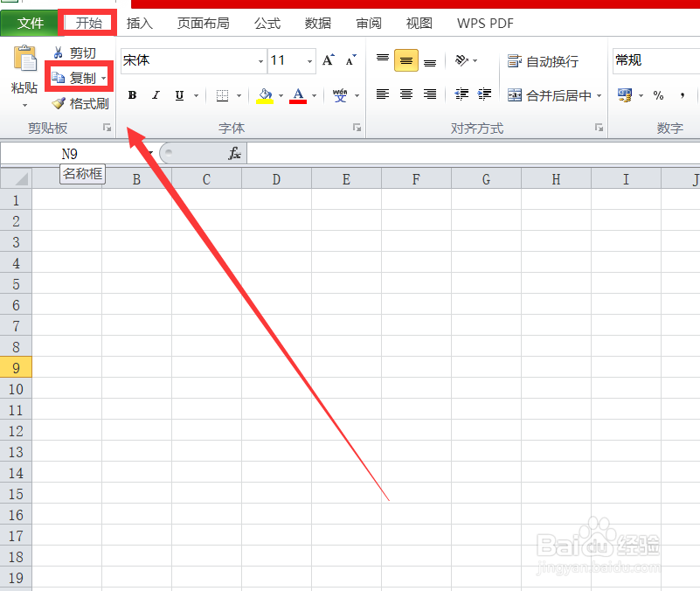Open the font size 11 dropdown
The image size is (700, 591).
pos(309,60)
